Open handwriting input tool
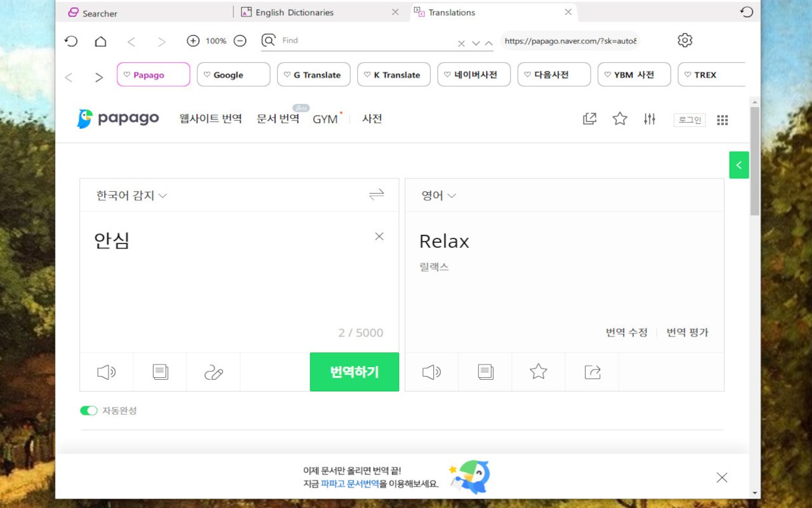Screen dimensions: 812x508 point(214,373)
